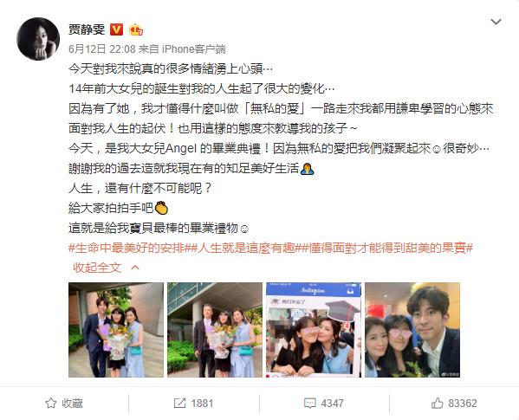The height and width of the screenshot is (420, 519).
Task: Click the collapse arrow next to 收起全文
Action: click(x=135, y=268)
